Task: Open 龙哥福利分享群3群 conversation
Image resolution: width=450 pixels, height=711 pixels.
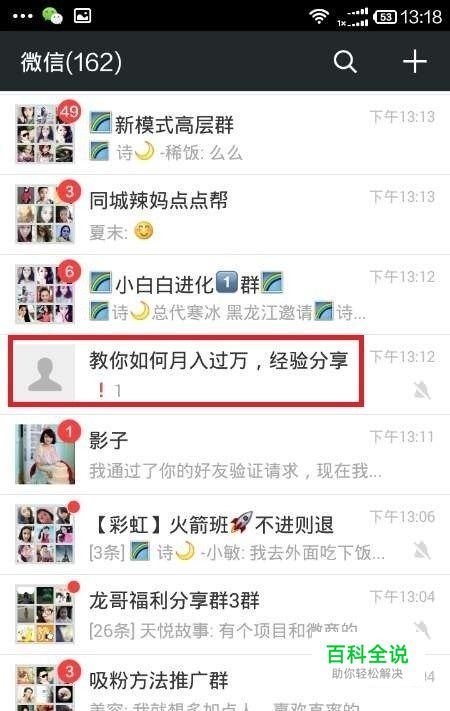Action: 225,615
